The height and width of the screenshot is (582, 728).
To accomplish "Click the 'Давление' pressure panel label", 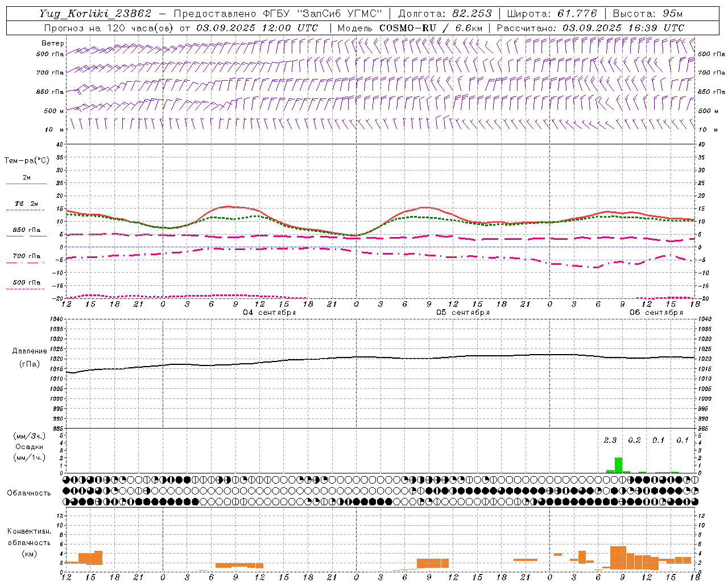I will [30, 351].
